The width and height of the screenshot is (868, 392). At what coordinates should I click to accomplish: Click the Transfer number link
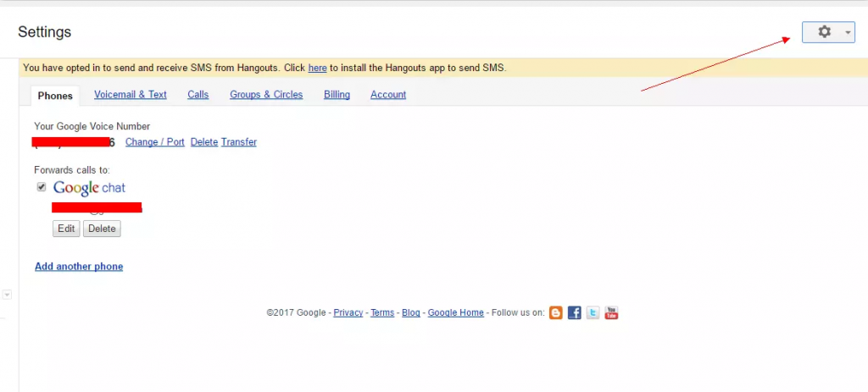point(238,142)
